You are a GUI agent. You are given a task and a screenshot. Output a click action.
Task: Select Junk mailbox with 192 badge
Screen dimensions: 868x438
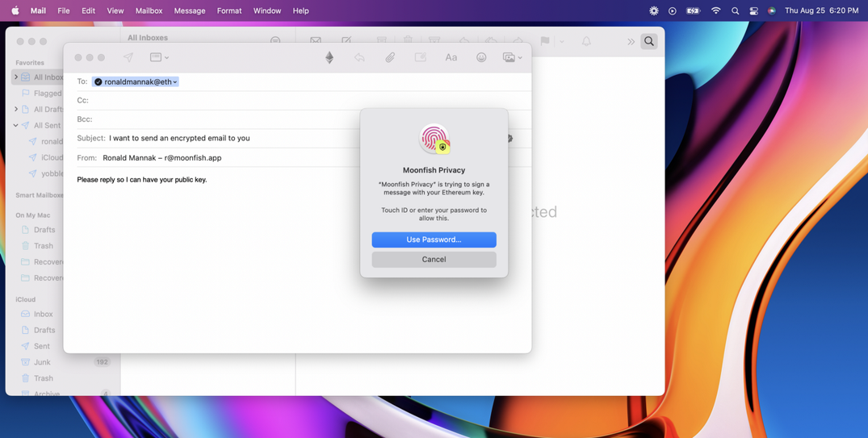tap(65, 361)
